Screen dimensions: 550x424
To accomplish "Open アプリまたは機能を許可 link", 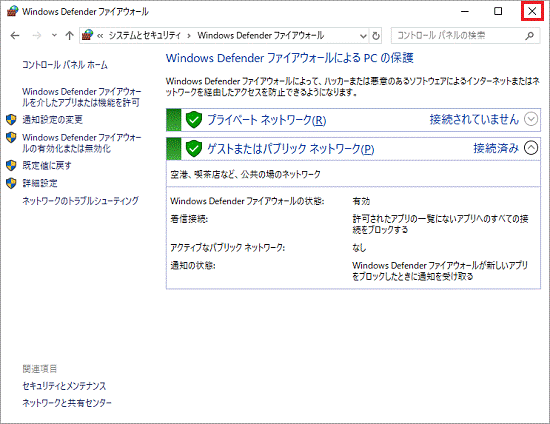I will pos(81,97).
